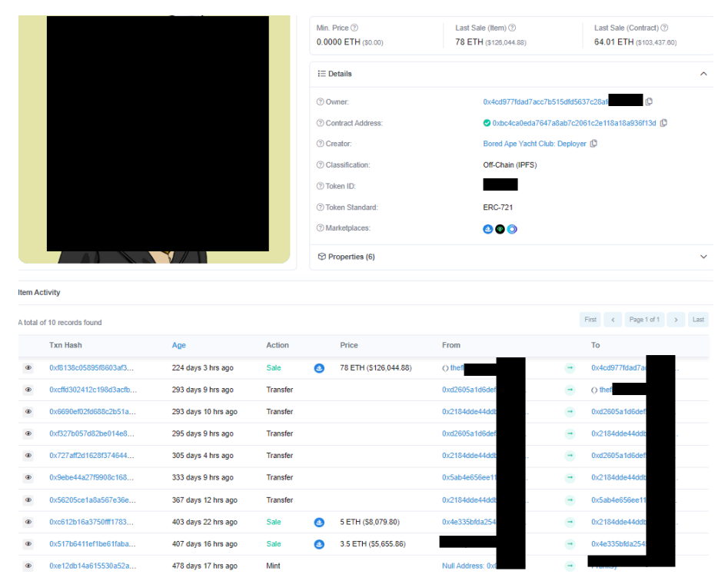Viewport: 728px width, 581px height.
Task: Open the OpenSea marketplace icon in Details
Action: (x=487, y=229)
